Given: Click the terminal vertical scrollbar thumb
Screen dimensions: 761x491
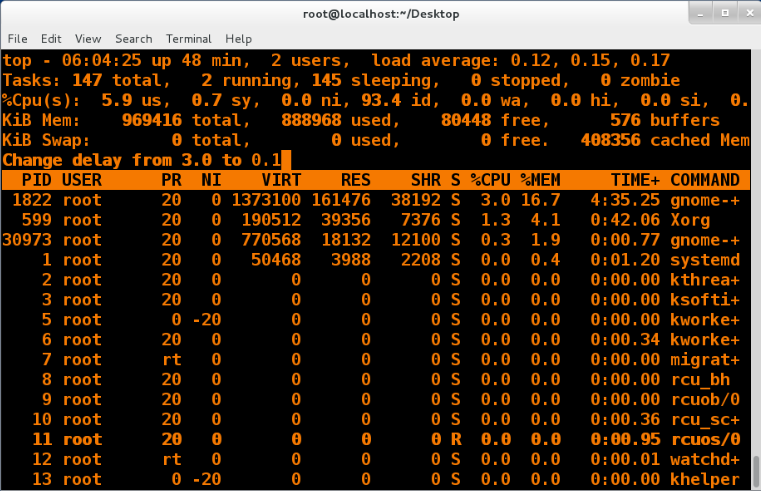Looking at the screenshot, I should (x=756, y=472).
